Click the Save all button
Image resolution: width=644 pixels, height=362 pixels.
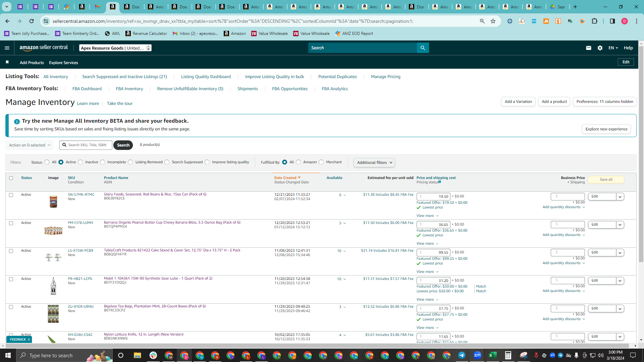(x=606, y=180)
